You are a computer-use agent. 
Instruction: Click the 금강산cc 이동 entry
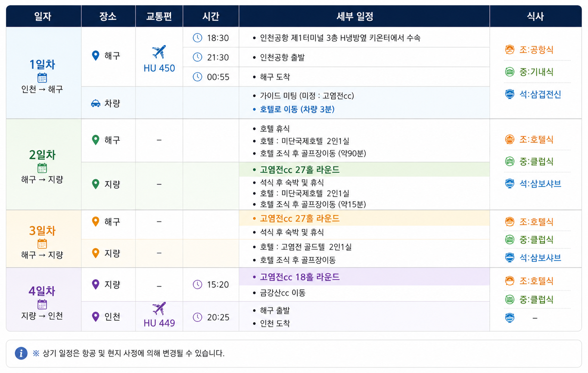click(x=283, y=293)
